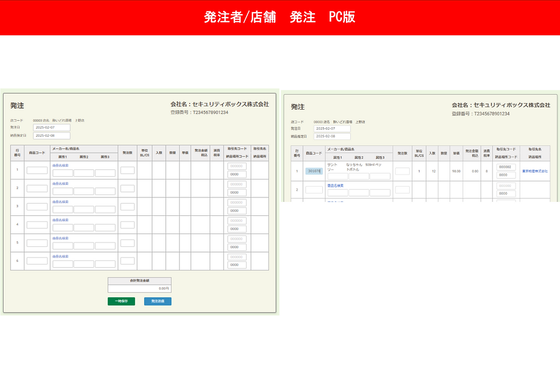This screenshot has width=560, height=392.
Task: Click 納品場所コード 0000 field in row 1, left form
Action: (x=237, y=175)
